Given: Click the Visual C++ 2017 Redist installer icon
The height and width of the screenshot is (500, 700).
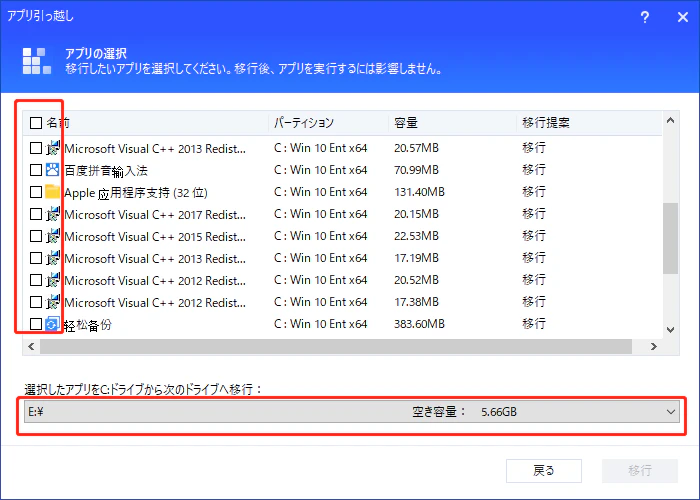Looking at the screenshot, I should point(53,214).
